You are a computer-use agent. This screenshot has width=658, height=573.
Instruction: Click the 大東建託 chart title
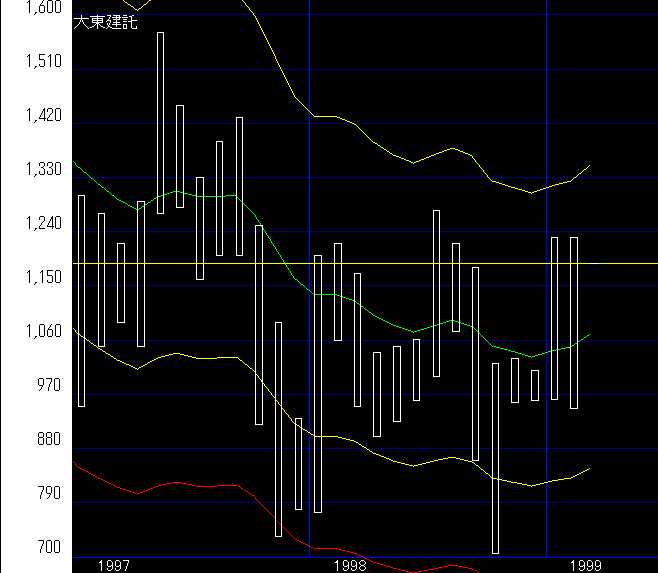click(106, 22)
